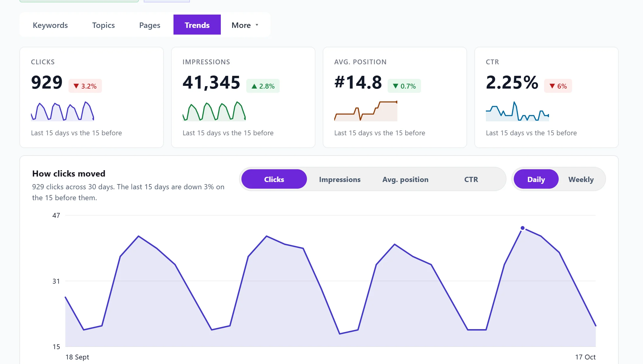Select the Trends tab
Screen dimensions: 643x364
pyautogui.click(x=197, y=25)
